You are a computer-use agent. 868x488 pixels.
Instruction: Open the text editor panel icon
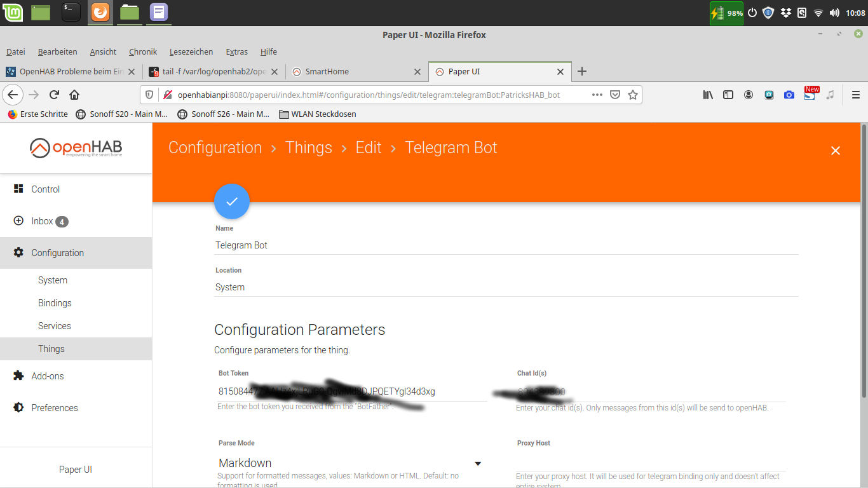point(159,12)
